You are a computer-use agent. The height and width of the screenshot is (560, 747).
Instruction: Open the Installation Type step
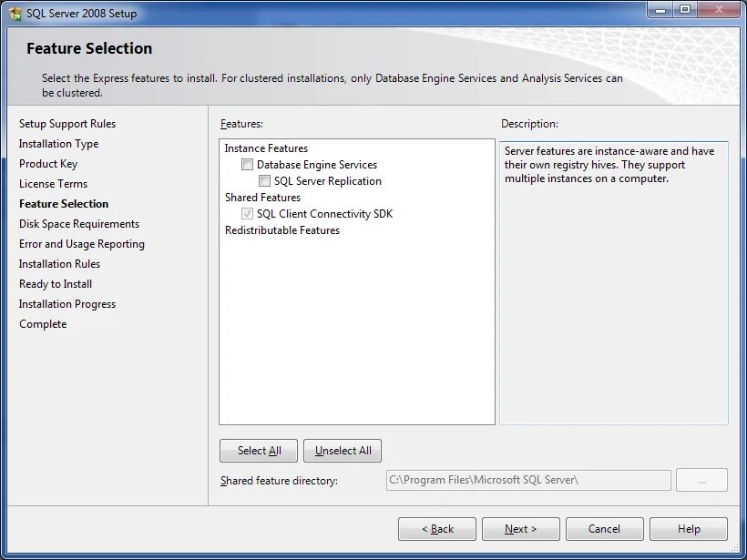tap(58, 144)
